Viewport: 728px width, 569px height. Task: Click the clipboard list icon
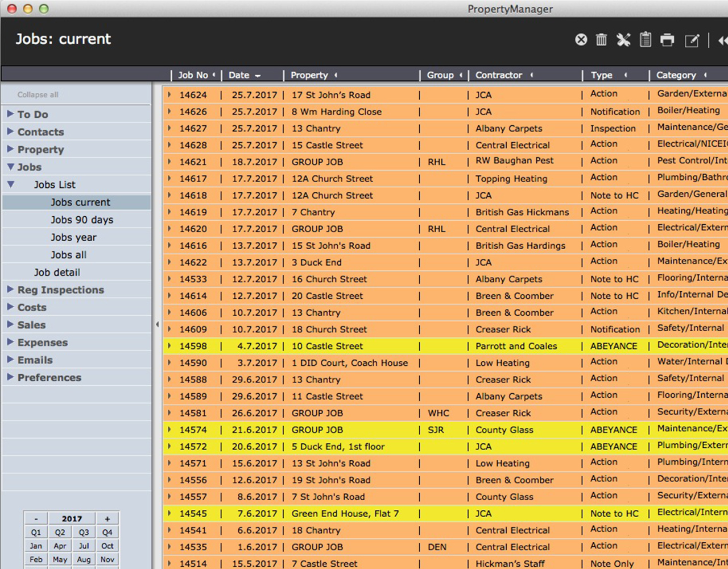coord(646,39)
